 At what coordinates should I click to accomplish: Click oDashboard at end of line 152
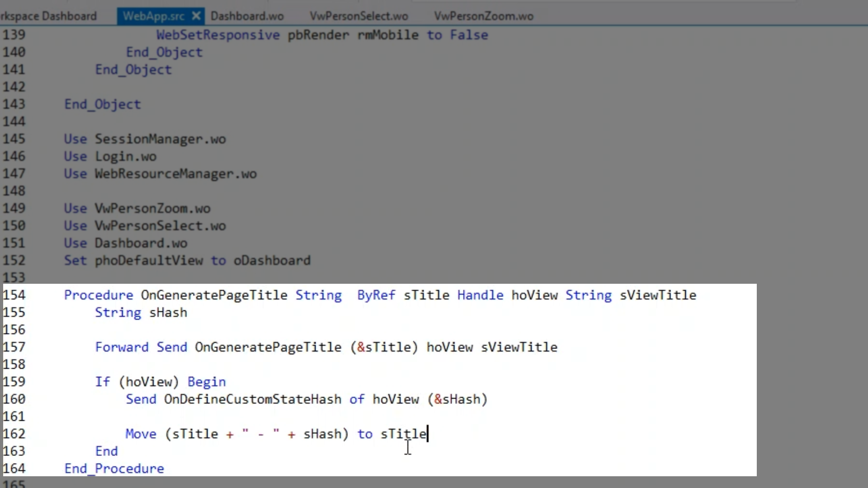[272, 261]
